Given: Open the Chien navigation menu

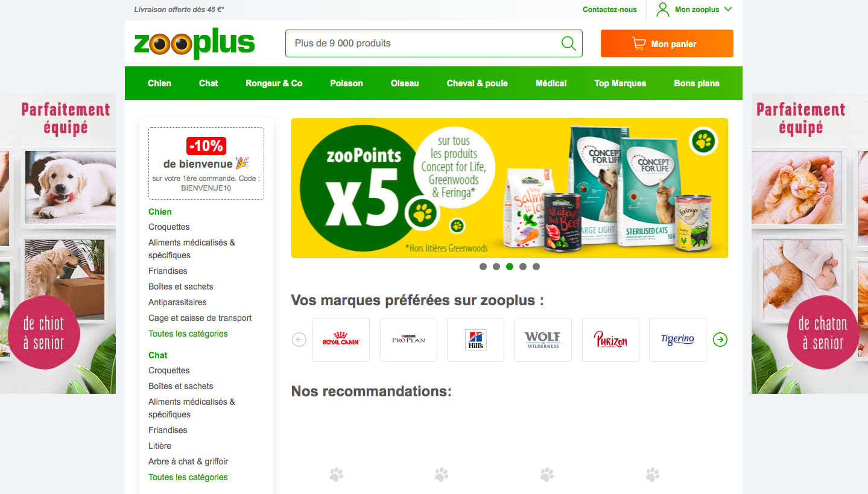Looking at the screenshot, I should click(159, 83).
